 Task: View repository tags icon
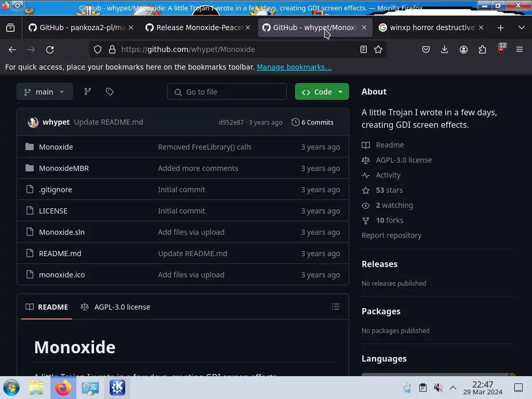(110, 91)
